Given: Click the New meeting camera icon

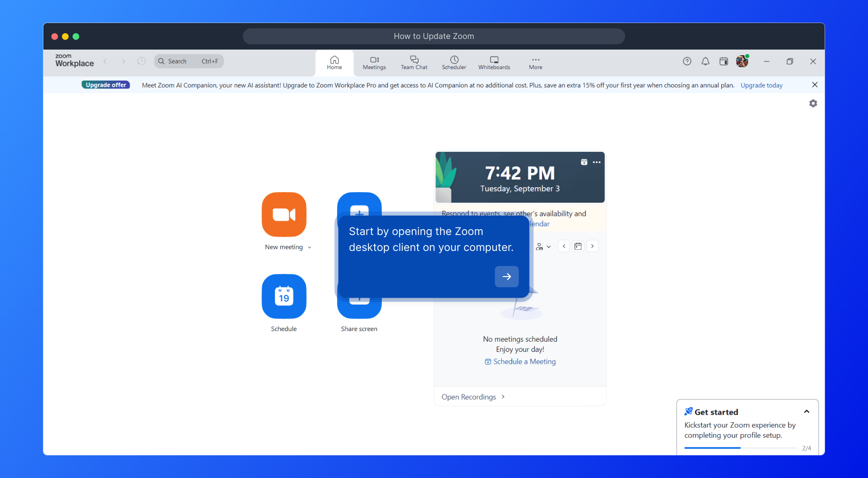Looking at the screenshot, I should tap(284, 215).
